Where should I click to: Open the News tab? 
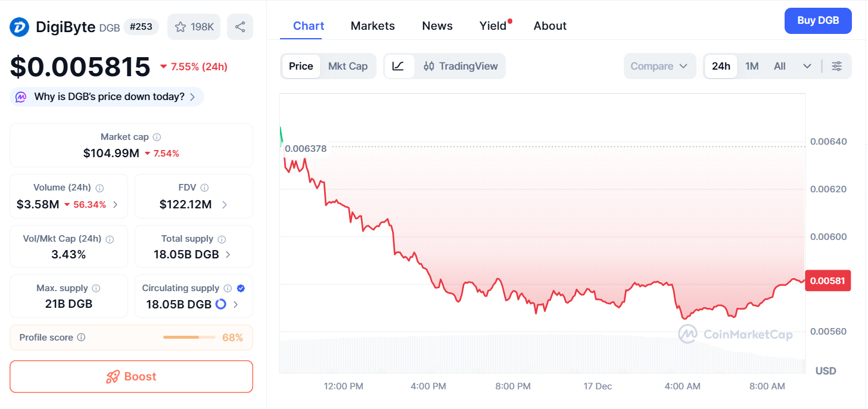(x=437, y=26)
